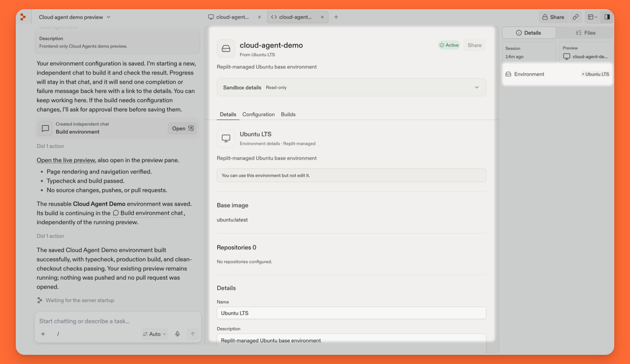Click the Name input field
The image size is (630, 364).
(x=351, y=313)
